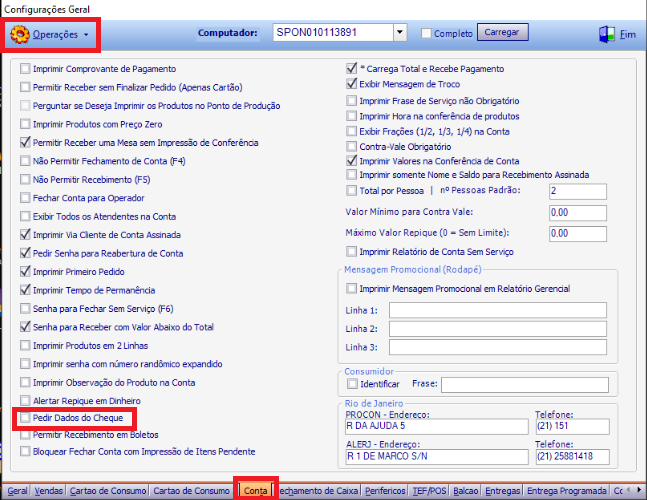Enable Imprimir Produtos em 2 Linhas
647x500 pixels.
click(x=25, y=345)
